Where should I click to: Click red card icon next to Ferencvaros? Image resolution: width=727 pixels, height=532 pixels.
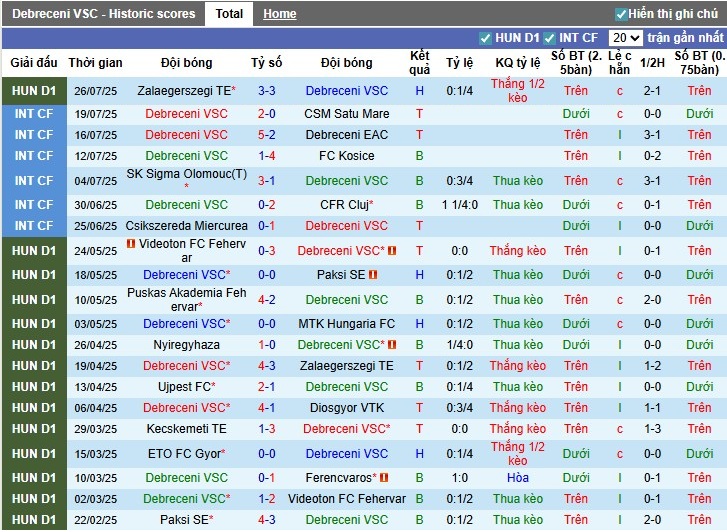384,478
